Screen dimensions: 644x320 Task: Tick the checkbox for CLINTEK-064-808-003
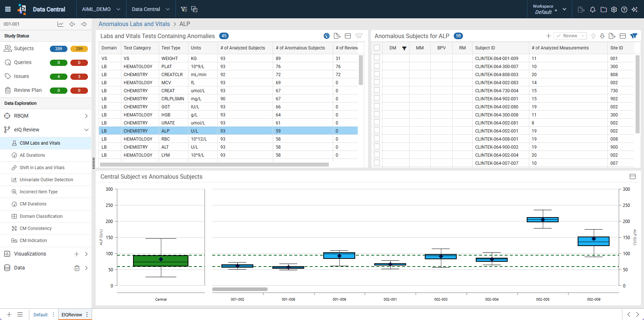point(377,74)
